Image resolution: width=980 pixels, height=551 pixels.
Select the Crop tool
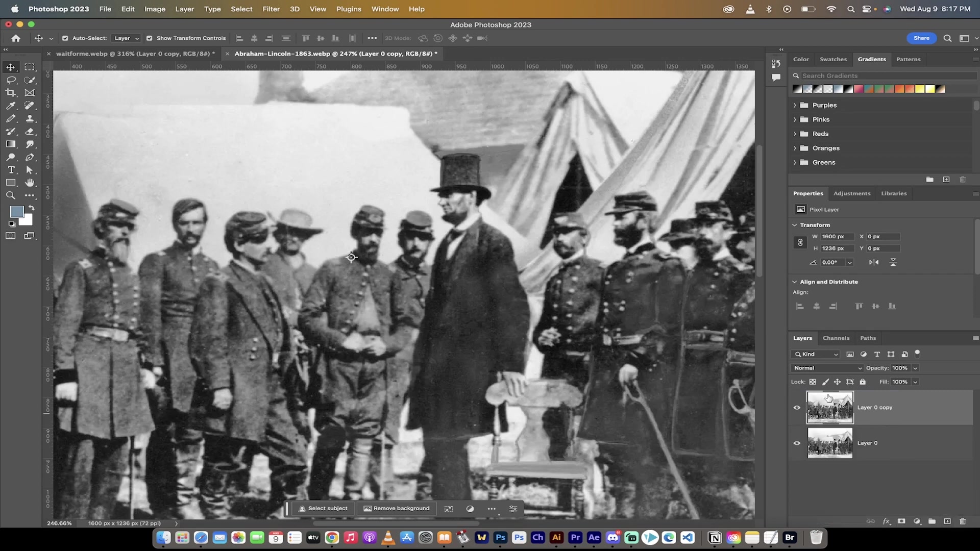10,93
